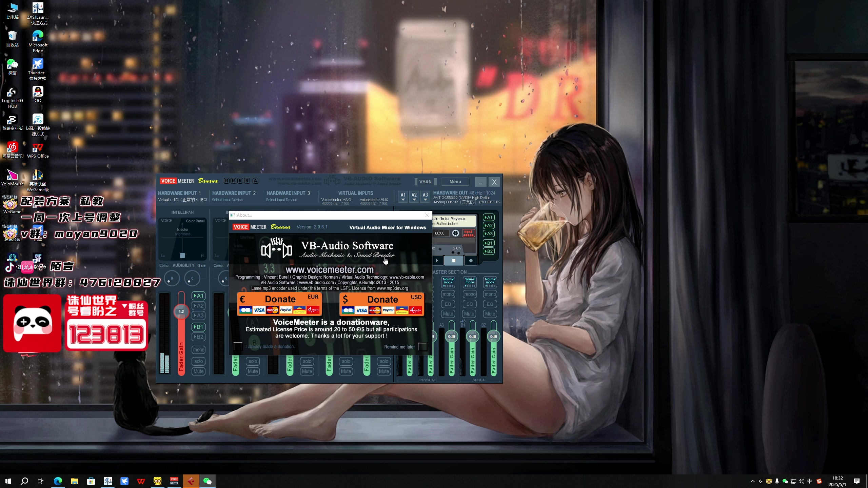Open the notification center in the taskbar

pyautogui.click(x=857, y=481)
